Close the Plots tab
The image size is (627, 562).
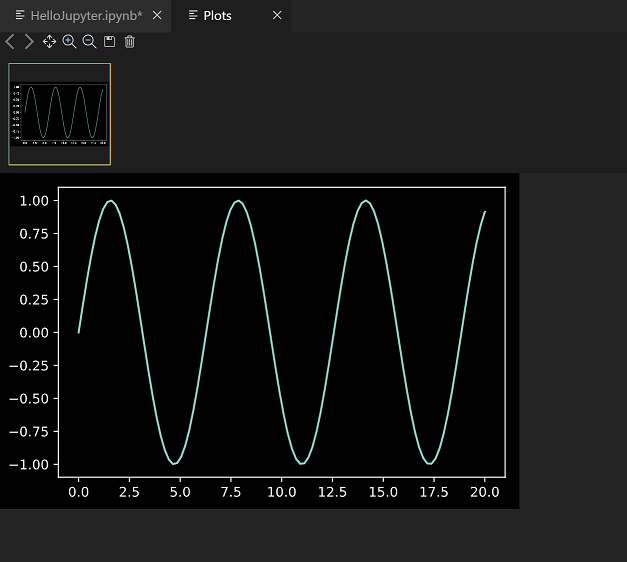coord(277,16)
